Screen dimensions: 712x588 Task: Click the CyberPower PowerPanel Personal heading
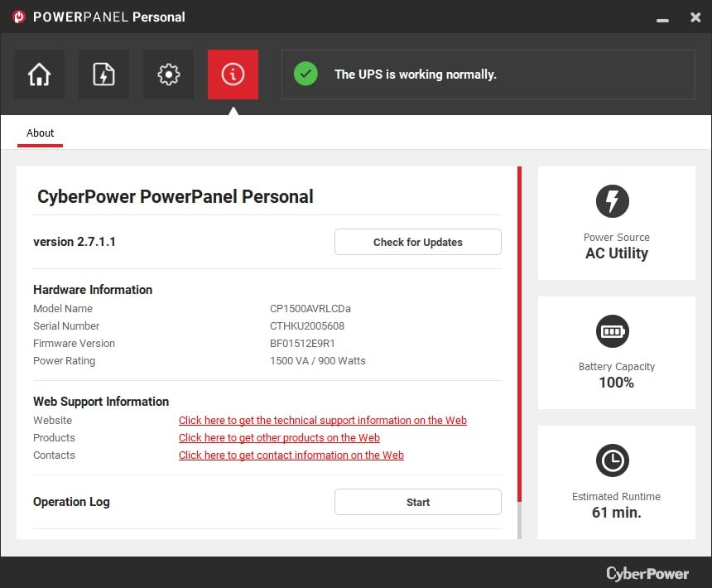point(176,196)
